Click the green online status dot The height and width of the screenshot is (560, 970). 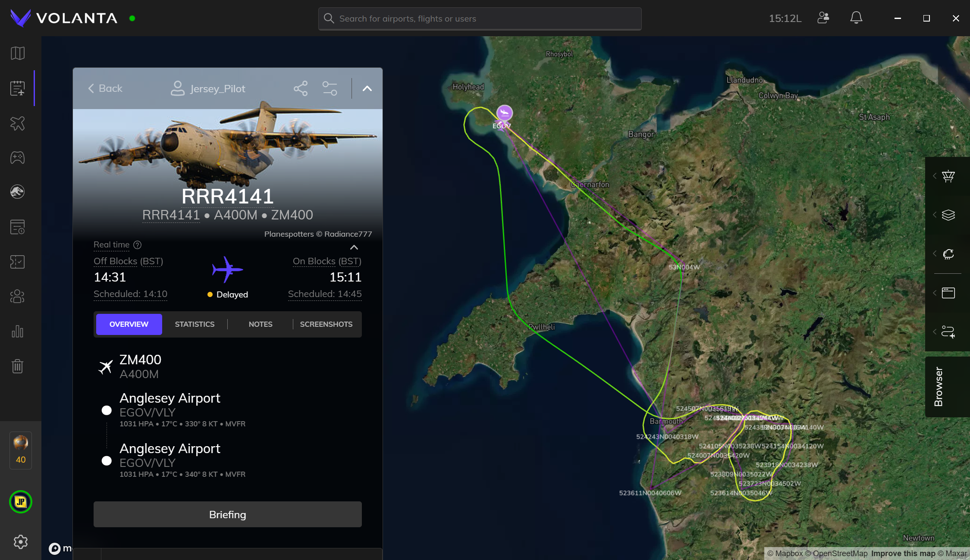click(132, 18)
